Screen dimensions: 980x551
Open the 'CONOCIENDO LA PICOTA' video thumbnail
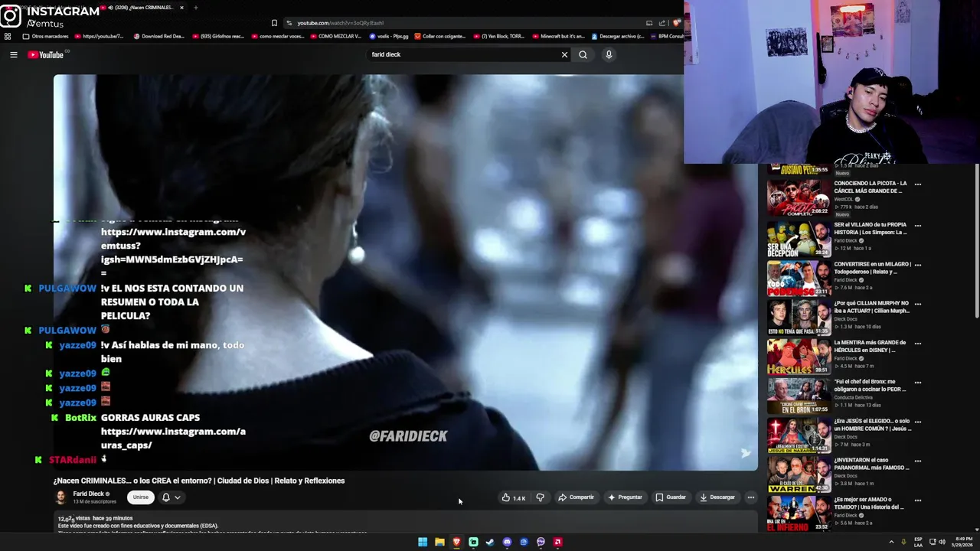pyautogui.click(x=798, y=198)
